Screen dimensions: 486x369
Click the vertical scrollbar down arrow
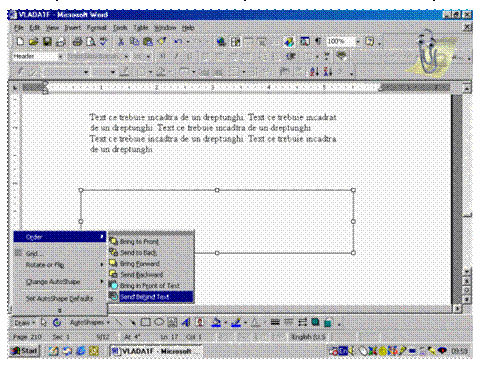click(467, 270)
